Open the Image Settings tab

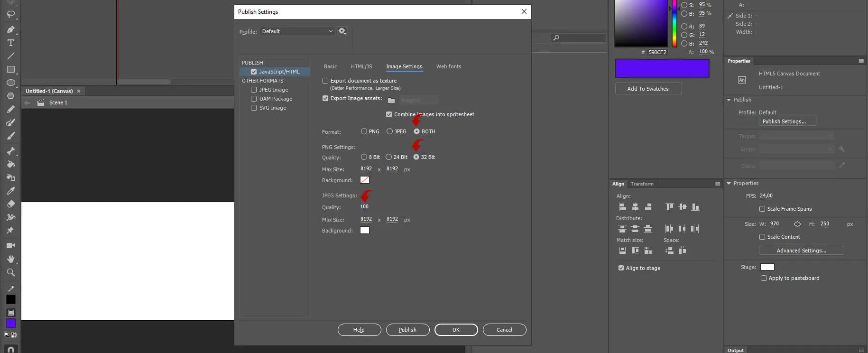[404, 66]
